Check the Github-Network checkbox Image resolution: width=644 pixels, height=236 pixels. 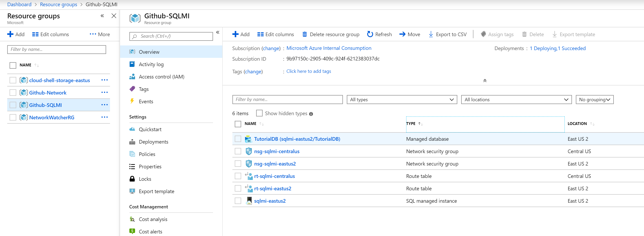click(x=13, y=93)
